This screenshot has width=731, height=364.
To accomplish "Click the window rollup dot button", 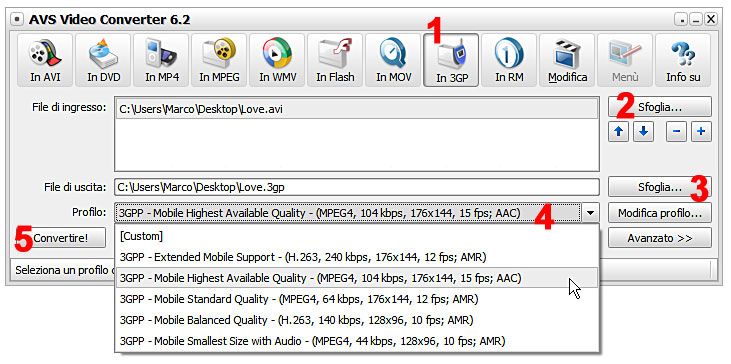I will point(682,20).
